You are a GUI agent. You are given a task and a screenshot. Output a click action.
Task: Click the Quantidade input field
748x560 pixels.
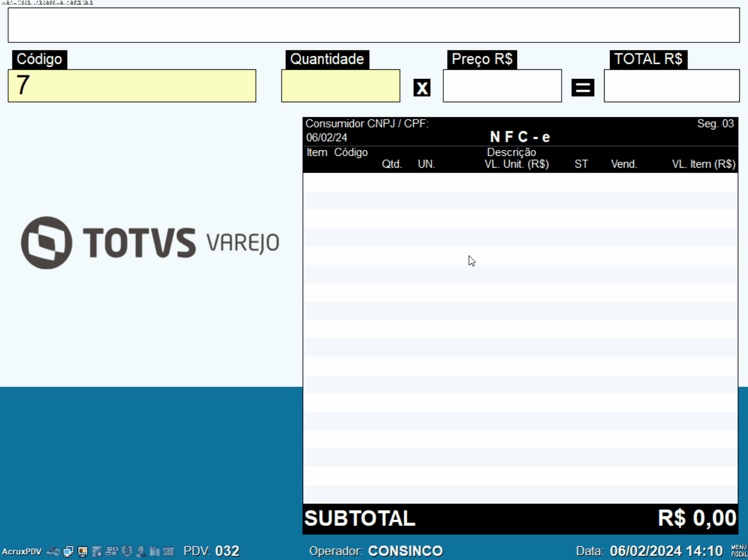[340, 86]
